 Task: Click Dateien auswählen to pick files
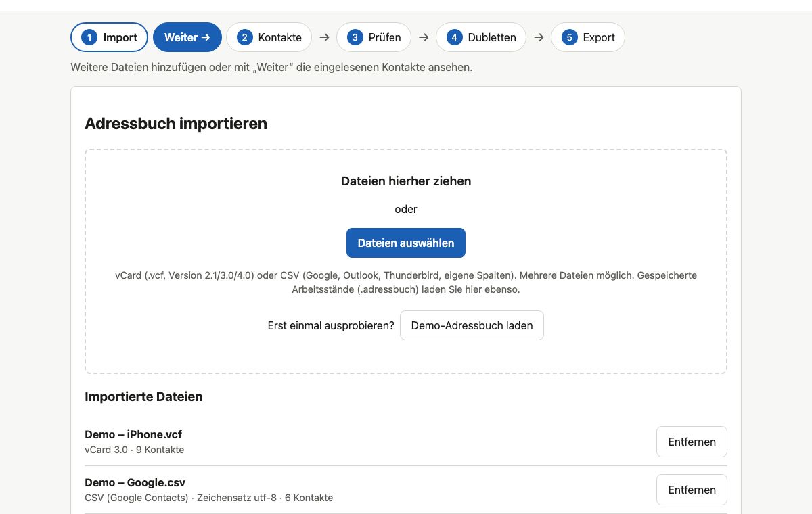(406, 243)
